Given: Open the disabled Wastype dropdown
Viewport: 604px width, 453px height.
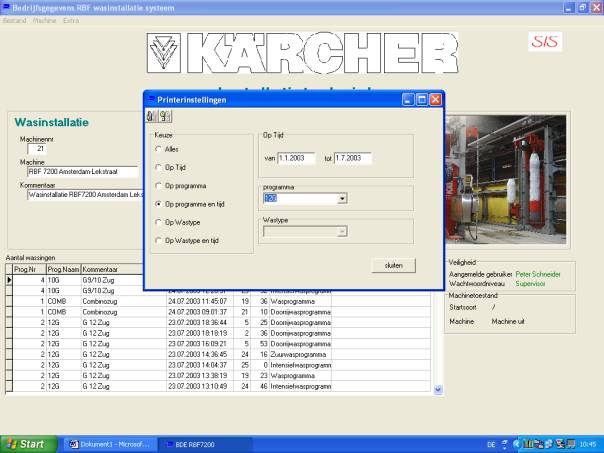Looking at the screenshot, I should [342, 232].
